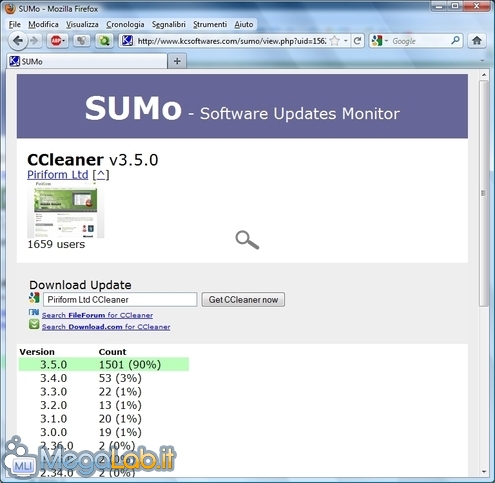495x483 pixels.
Task: Select version row 3.2.0
Action: 53,405
